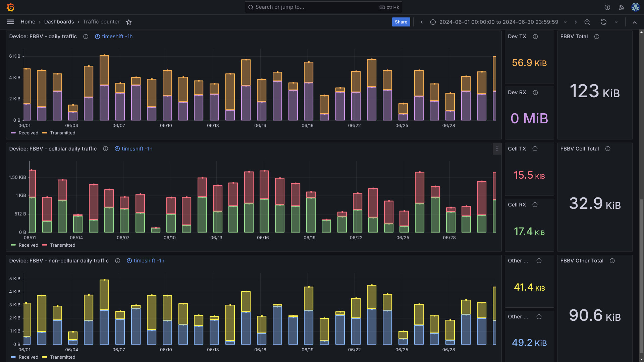Refresh the dashboard
The image size is (644, 362).
pyautogui.click(x=603, y=22)
